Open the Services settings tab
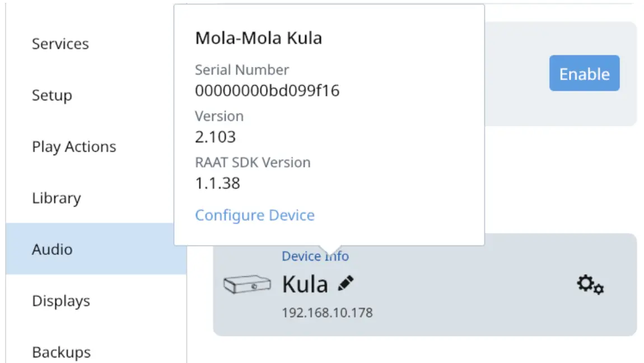Screen dimensions: 644x363 [60, 44]
